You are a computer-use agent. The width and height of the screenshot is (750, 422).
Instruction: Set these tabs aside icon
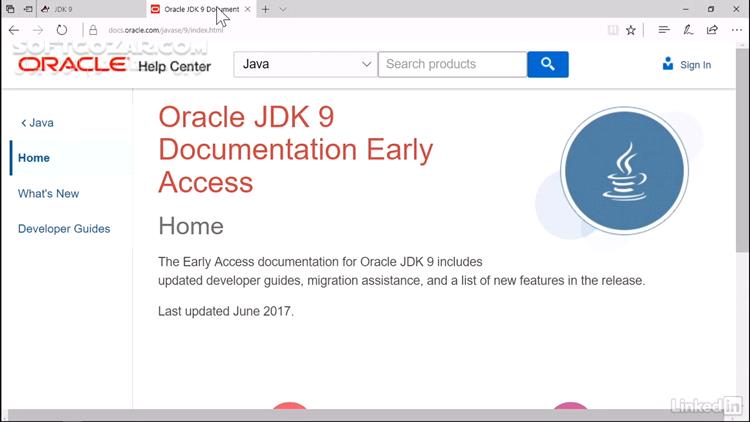click(x=28, y=9)
